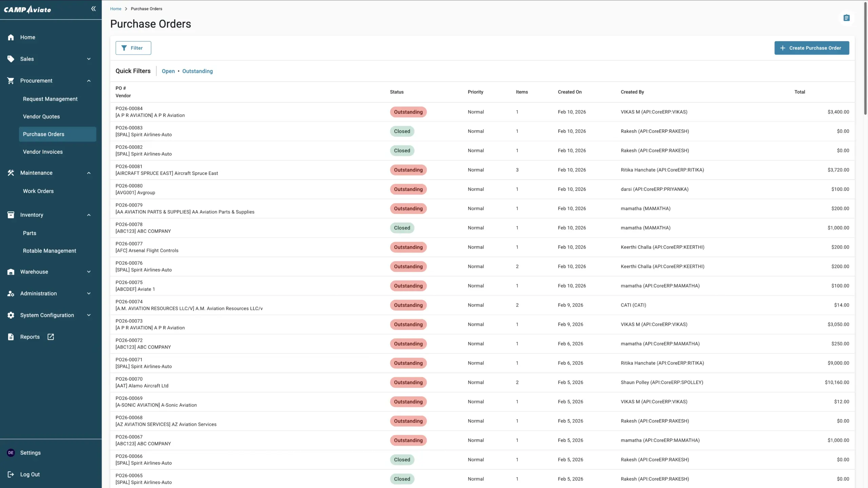This screenshot has width=868, height=488.
Task: Expand the Administration section chevron
Action: click(x=89, y=293)
